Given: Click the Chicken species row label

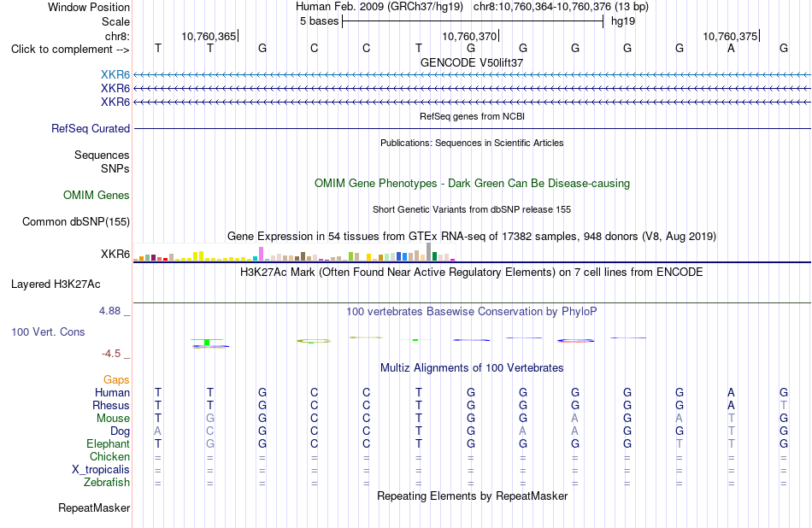Looking at the screenshot, I should point(109,456).
